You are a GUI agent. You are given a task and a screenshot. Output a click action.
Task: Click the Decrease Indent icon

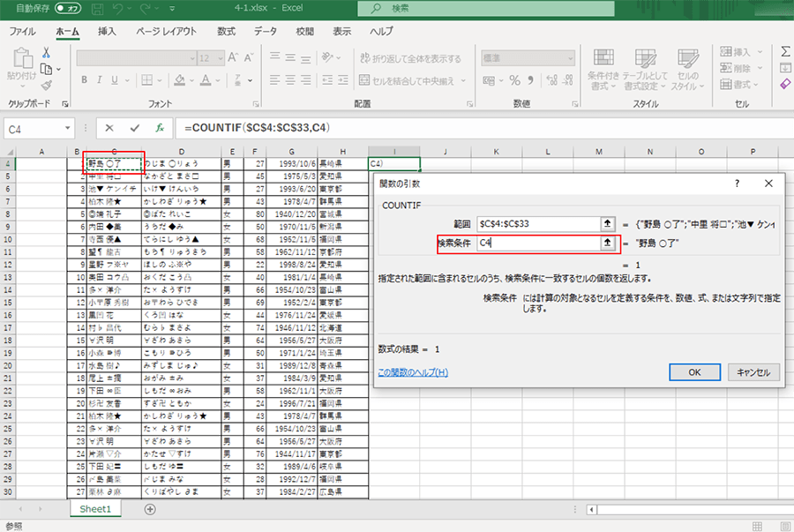pyautogui.click(x=327, y=80)
